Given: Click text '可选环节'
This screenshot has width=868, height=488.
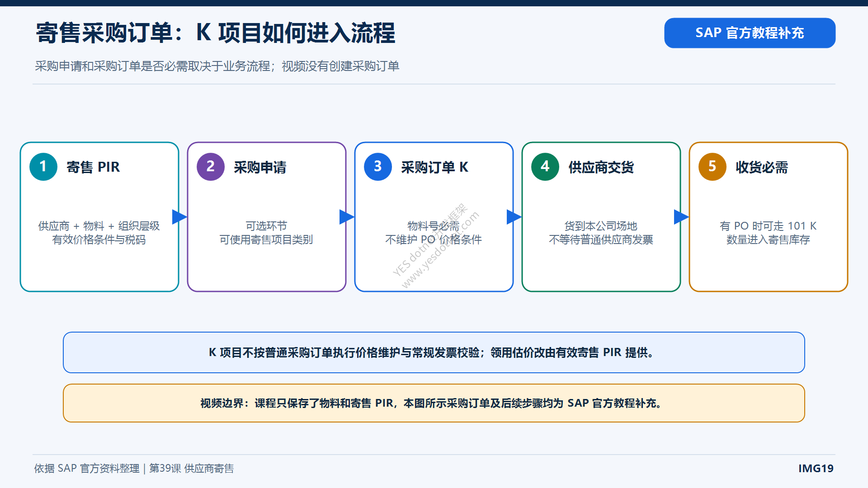Looking at the screenshot, I should coord(266,226).
